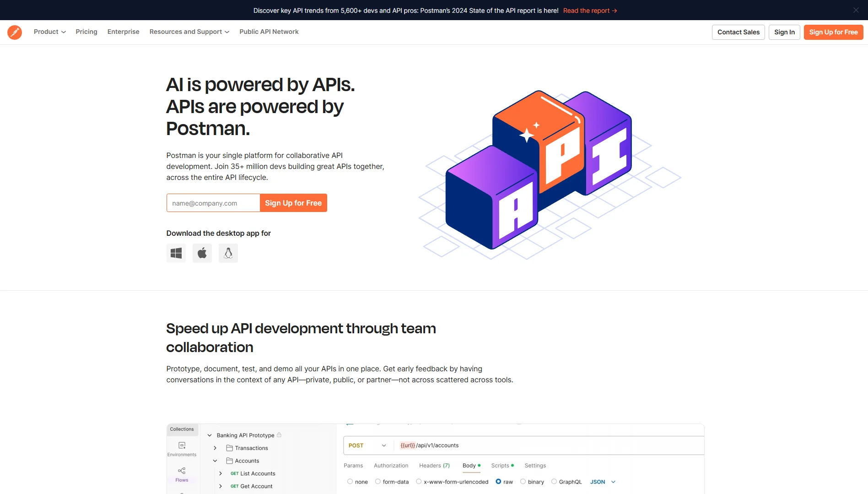Select the GET List Accounts row
The height and width of the screenshot is (494, 868).
[253, 474]
